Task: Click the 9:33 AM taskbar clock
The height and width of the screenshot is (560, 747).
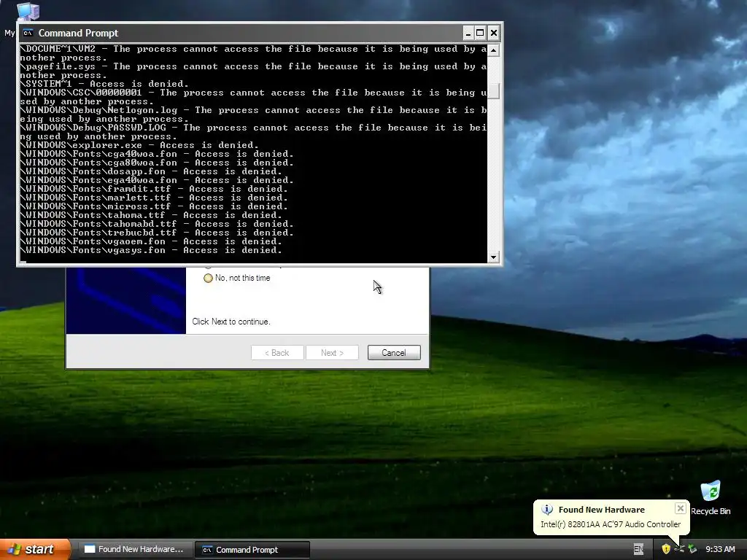Action: click(720, 550)
